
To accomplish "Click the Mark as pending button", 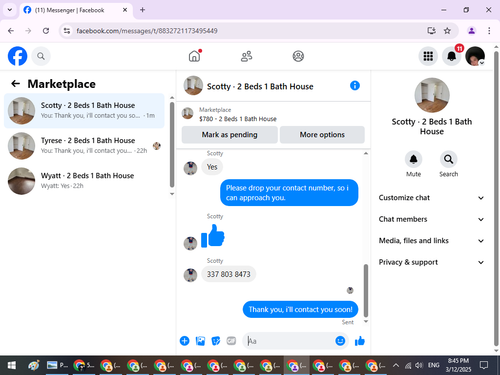I will pyautogui.click(x=230, y=135).
